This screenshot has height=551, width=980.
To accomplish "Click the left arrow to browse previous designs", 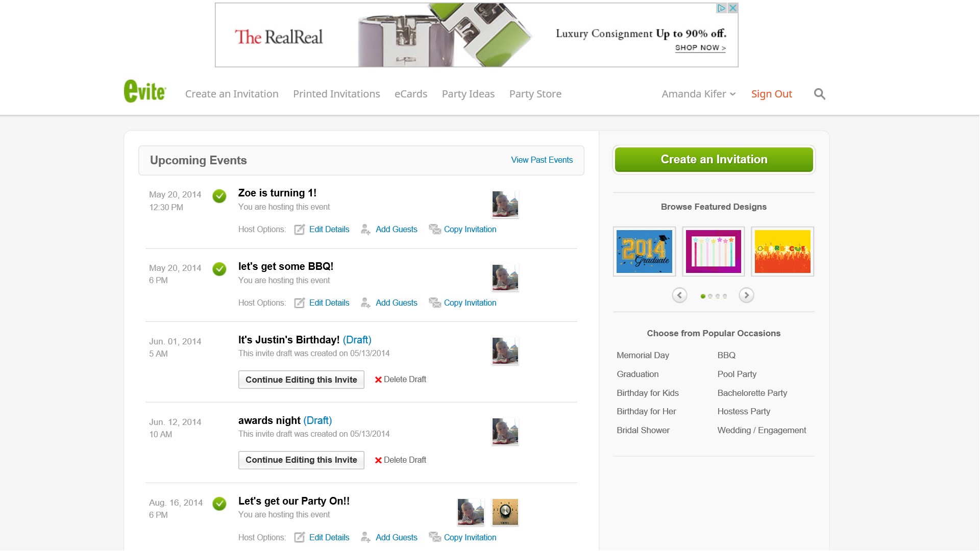I will click(x=679, y=295).
